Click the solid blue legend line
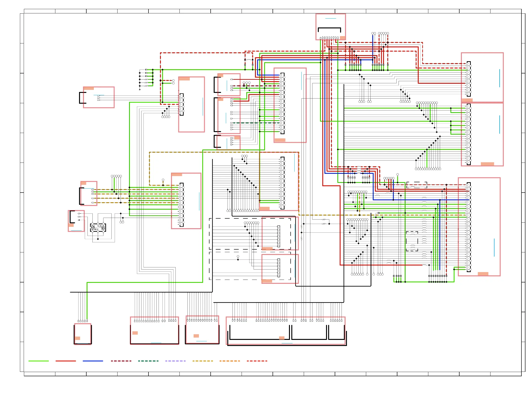 (x=93, y=361)
